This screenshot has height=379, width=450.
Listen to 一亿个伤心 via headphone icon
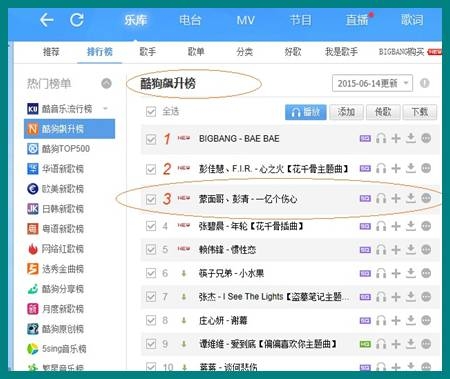coord(381,198)
